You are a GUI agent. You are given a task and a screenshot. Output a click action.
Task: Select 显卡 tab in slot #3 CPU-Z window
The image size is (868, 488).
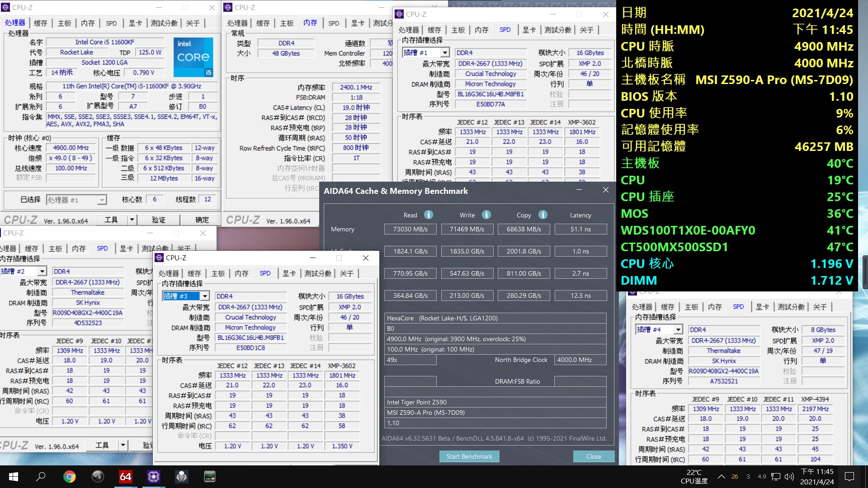pos(289,273)
